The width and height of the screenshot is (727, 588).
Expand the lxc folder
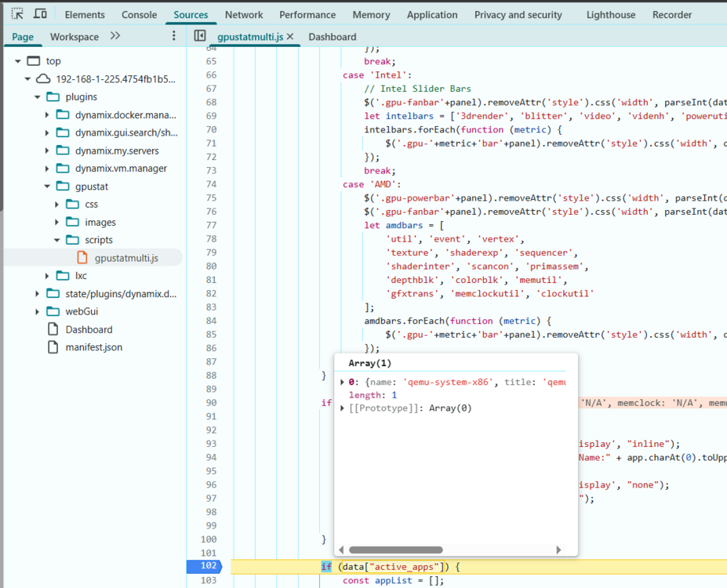(47, 276)
